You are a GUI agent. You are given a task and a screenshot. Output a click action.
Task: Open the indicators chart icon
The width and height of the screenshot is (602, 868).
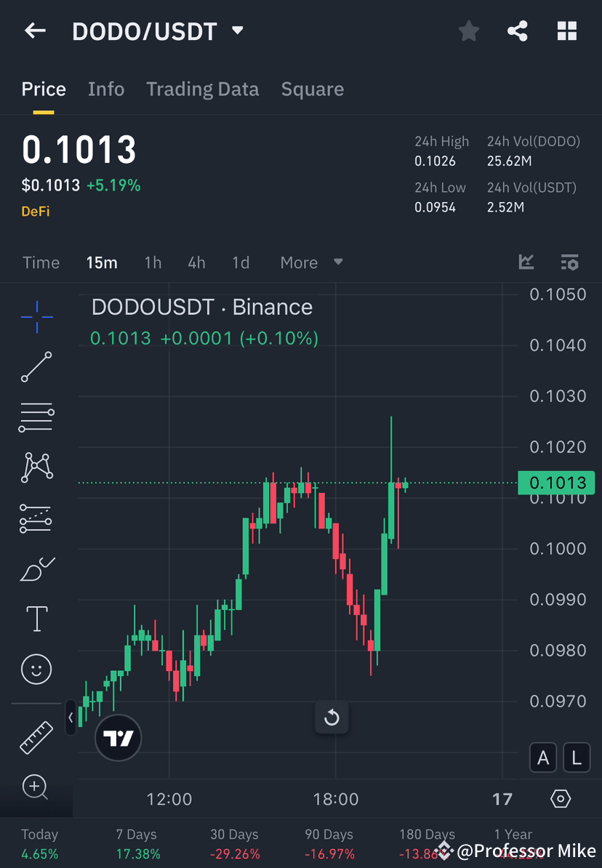(526, 262)
